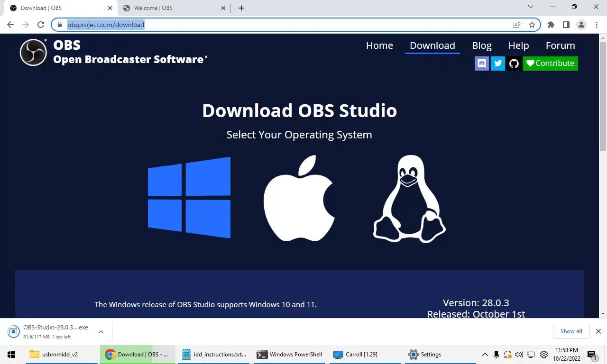This screenshot has height=364, width=607.
Task: Click the Contribute button
Action: coord(551,64)
